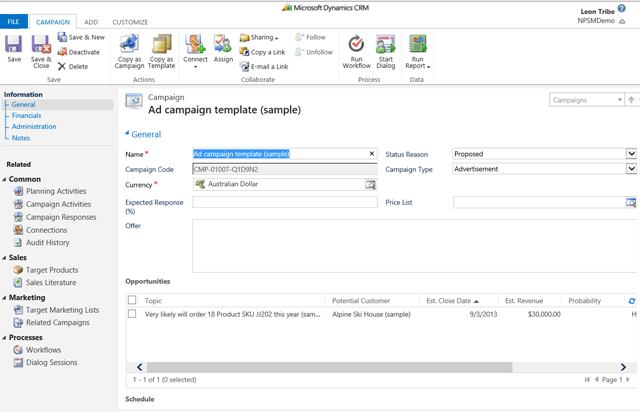Click the Price List lookup icon

631,202
